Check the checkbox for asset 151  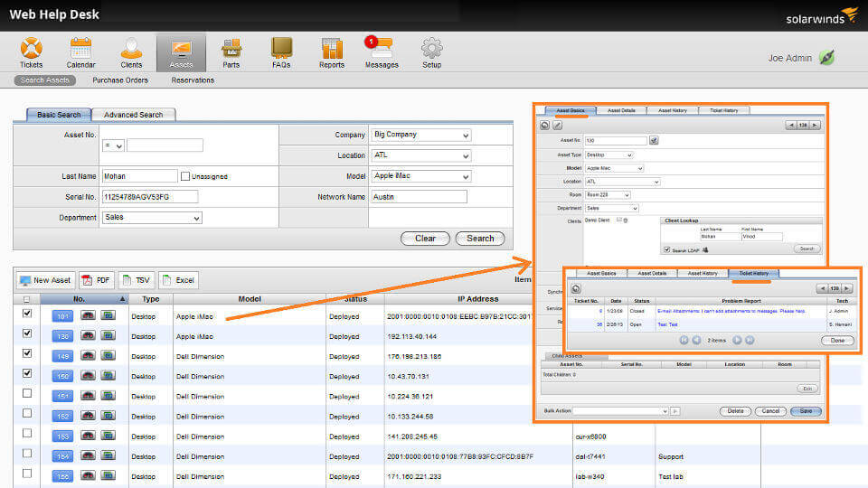26,393
